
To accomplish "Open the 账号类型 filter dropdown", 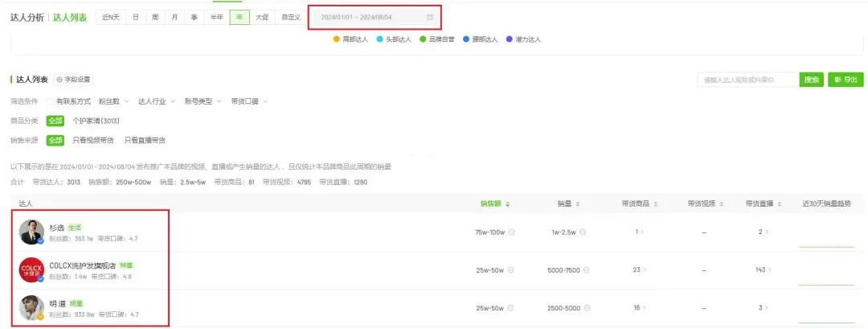I will [203, 101].
